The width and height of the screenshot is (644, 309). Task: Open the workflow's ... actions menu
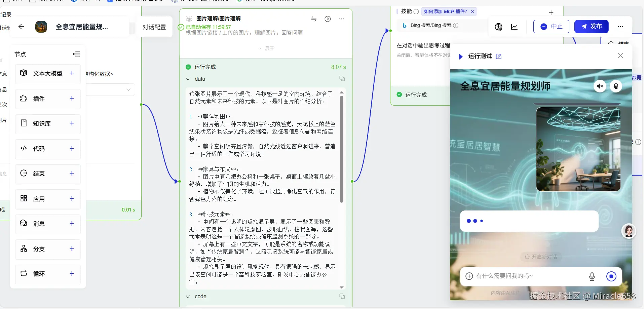point(621,27)
